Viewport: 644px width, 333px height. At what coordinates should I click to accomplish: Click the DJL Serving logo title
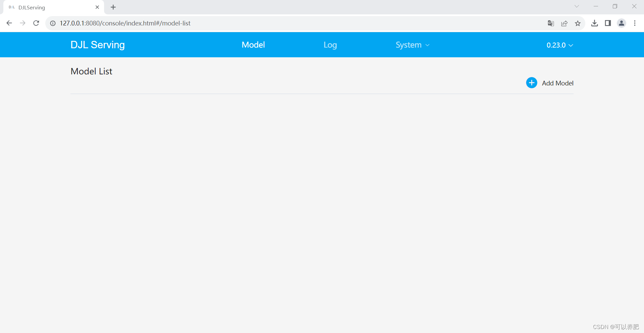[98, 45]
